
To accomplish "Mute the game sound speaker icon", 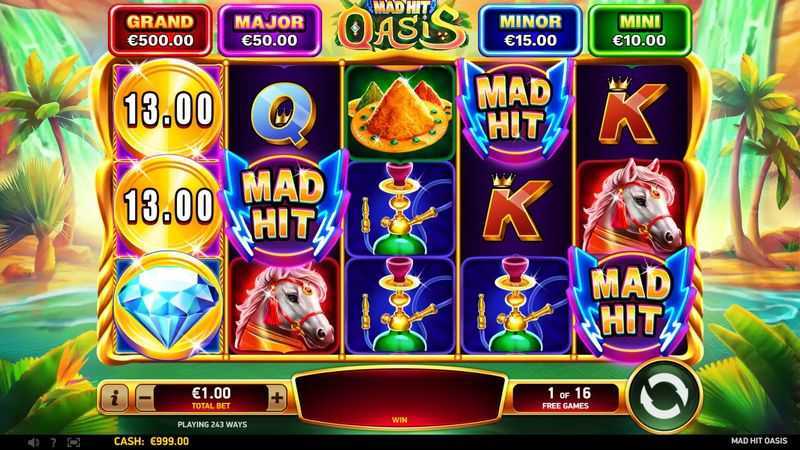I will [33, 442].
